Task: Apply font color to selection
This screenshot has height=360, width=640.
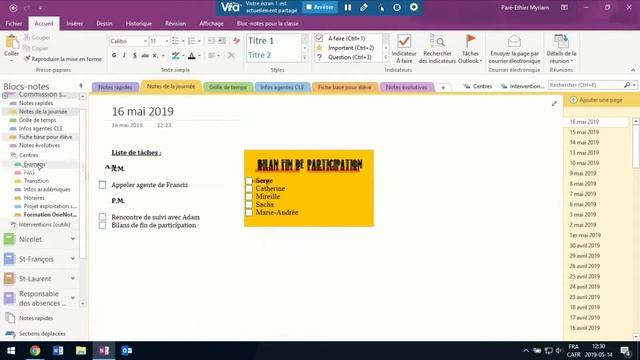Action: click(x=191, y=56)
